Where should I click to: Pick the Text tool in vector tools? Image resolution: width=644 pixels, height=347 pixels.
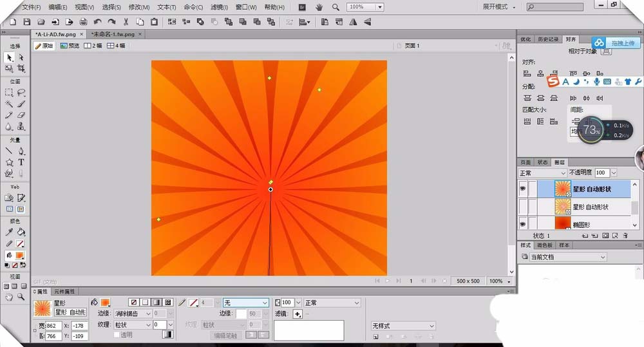[21, 162]
